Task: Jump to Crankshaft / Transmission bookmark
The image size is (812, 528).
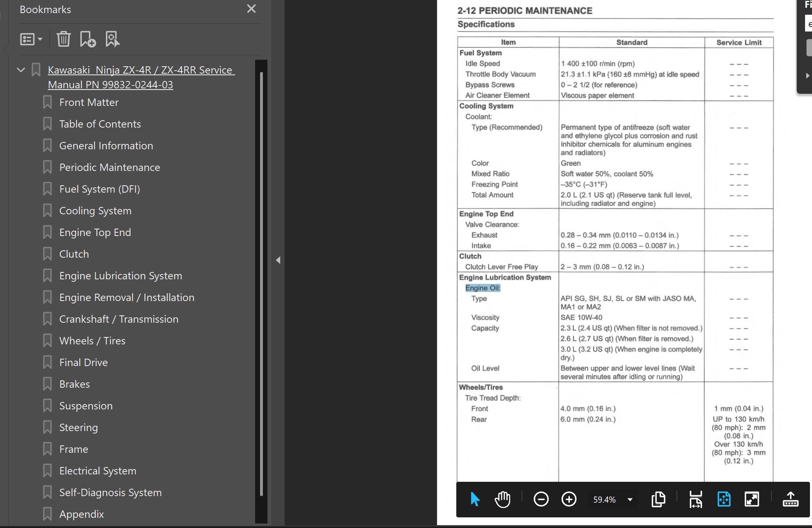Action: tap(119, 319)
